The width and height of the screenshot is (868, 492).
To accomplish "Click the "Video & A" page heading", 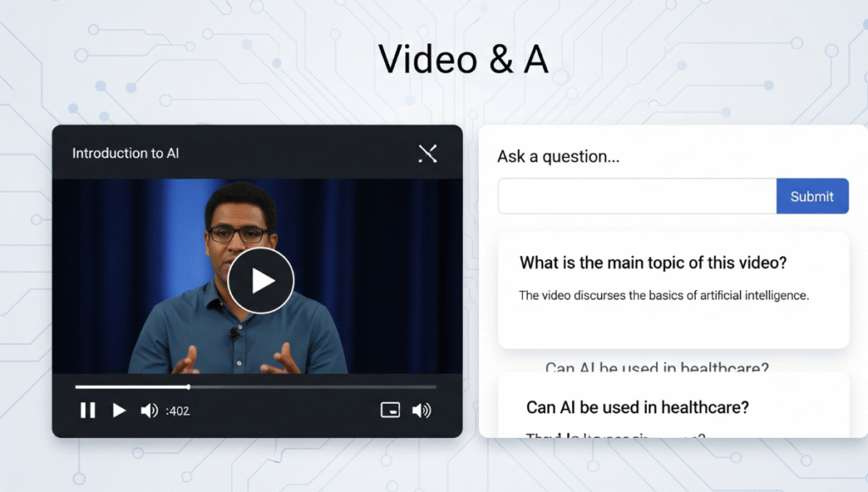I will (463, 59).
